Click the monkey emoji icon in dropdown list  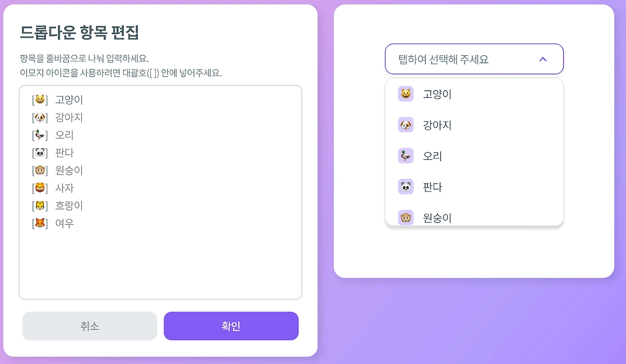pyautogui.click(x=405, y=217)
